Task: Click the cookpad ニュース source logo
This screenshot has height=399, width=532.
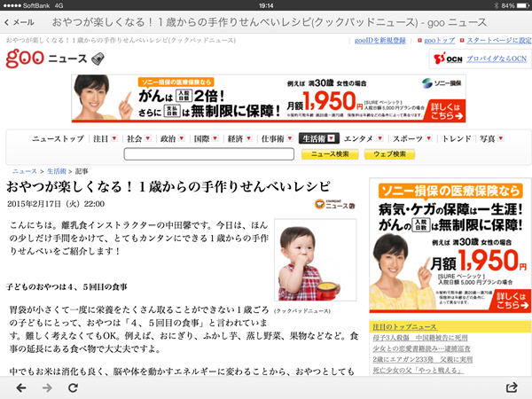Action: [334, 204]
